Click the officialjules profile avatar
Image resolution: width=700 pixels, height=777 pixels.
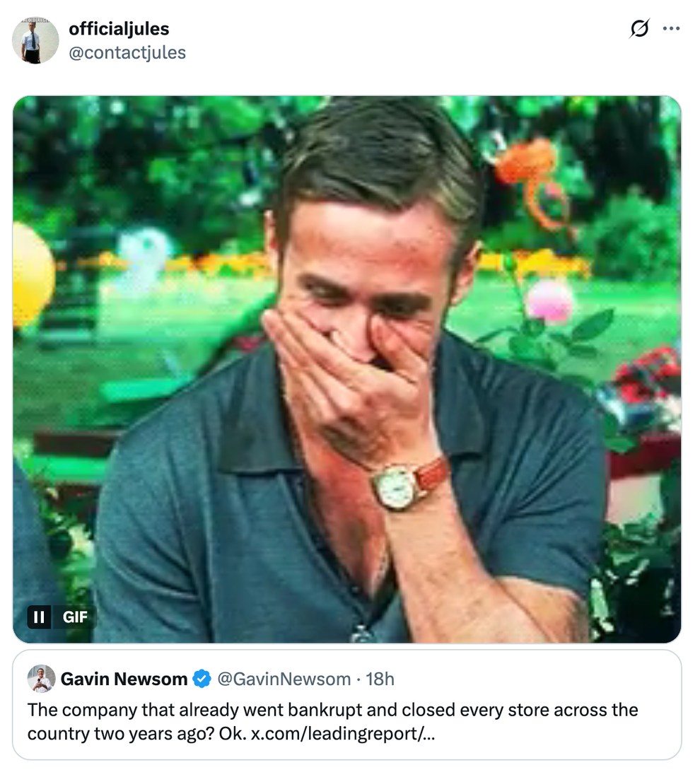click(35, 40)
